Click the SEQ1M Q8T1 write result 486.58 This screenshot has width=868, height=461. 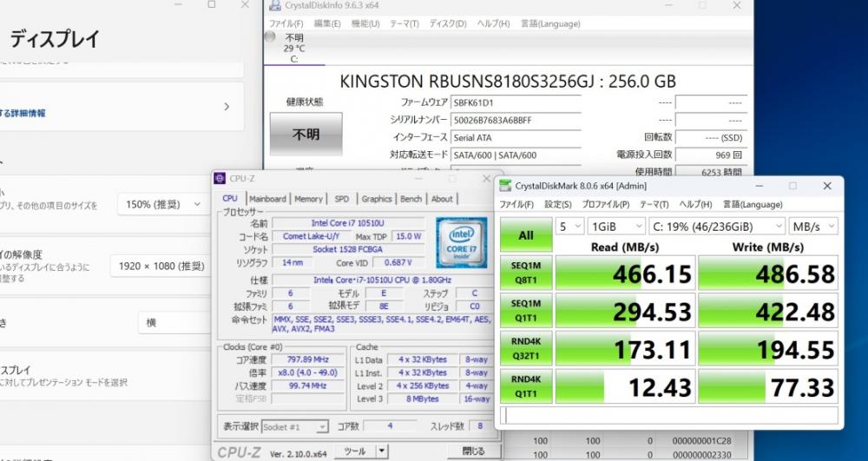(768, 273)
